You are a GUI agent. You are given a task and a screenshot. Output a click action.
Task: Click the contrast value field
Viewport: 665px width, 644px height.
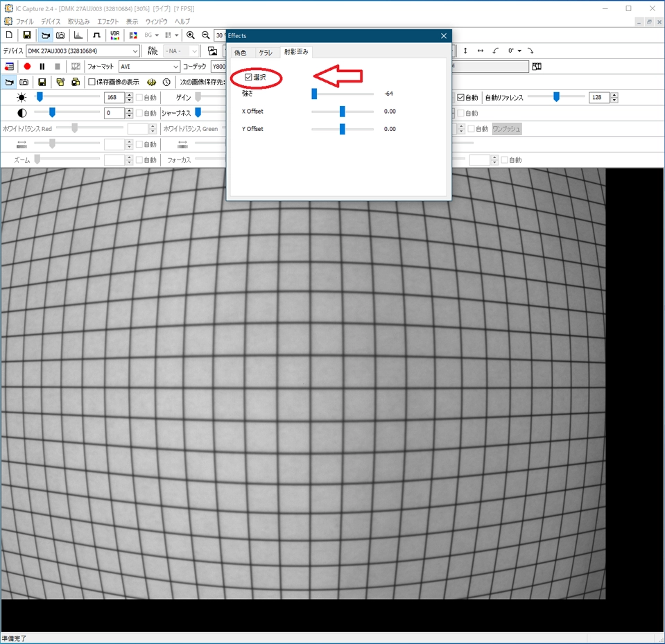point(114,113)
